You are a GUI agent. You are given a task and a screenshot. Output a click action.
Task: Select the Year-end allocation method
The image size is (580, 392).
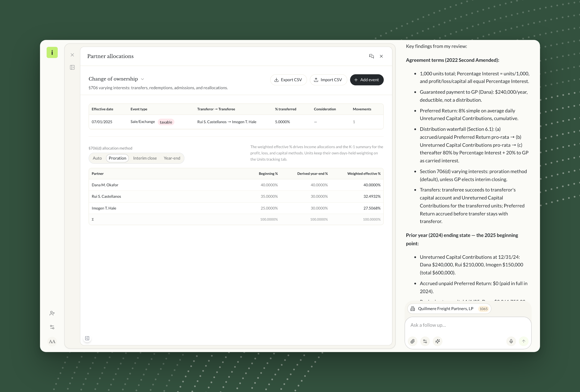(x=172, y=158)
